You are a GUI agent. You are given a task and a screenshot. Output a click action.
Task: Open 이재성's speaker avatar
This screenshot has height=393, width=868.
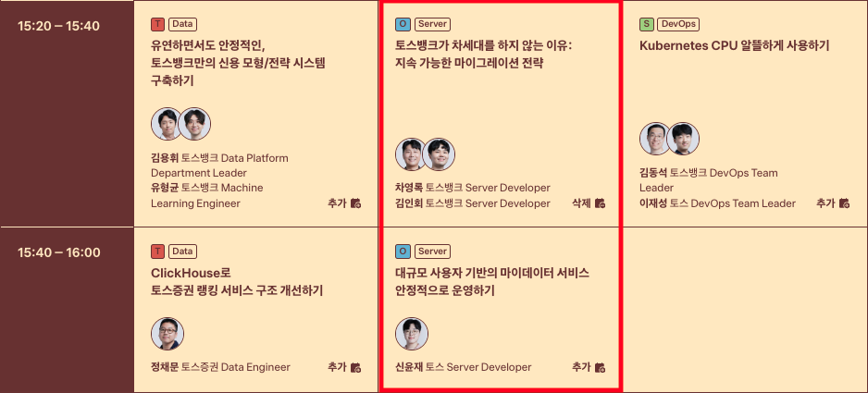[x=683, y=139]
